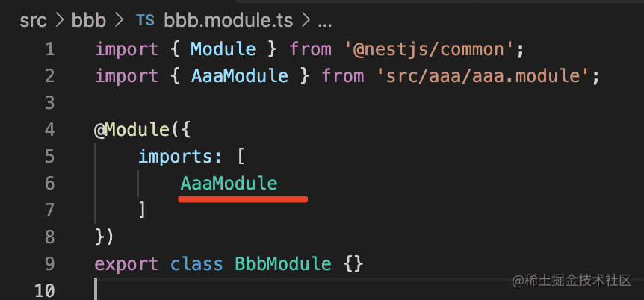Click AaaModule in the import statement

(x=239, y=76)
